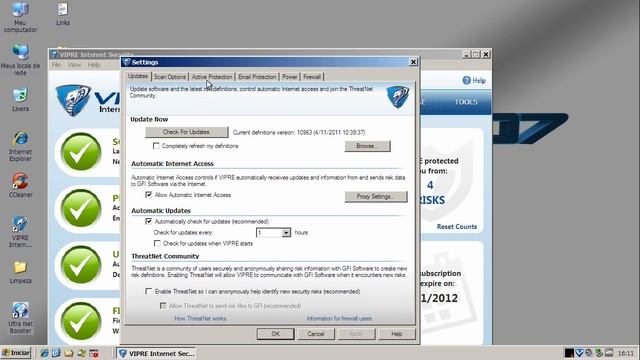Click the third green checkmark status icon
The height and width of the screenshot is (360, 640).
(81, 264)
